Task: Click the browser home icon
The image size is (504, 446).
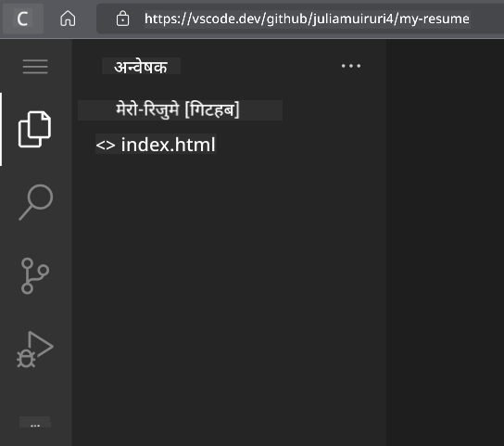Action: (x=68, y=19)
